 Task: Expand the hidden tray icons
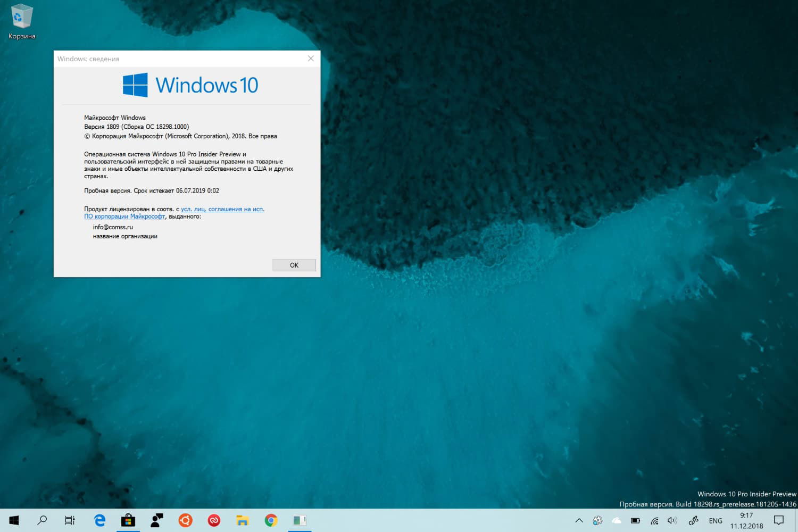tap(579, 521)
